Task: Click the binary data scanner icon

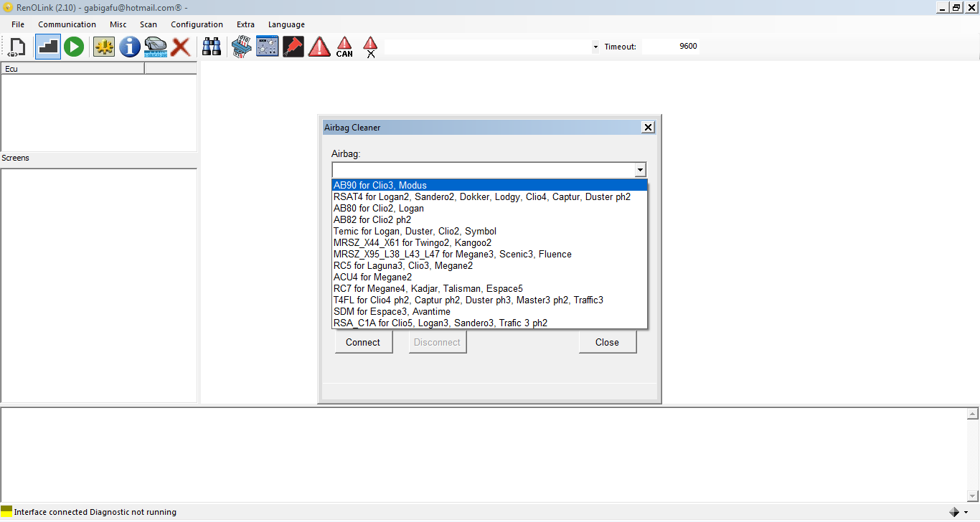Action: [241, 47]
